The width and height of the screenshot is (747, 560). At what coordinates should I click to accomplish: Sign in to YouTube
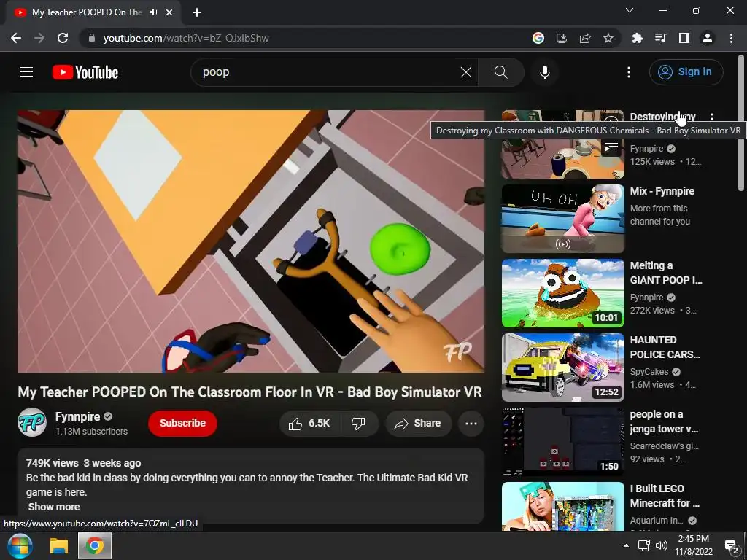(x=686, y=72)
